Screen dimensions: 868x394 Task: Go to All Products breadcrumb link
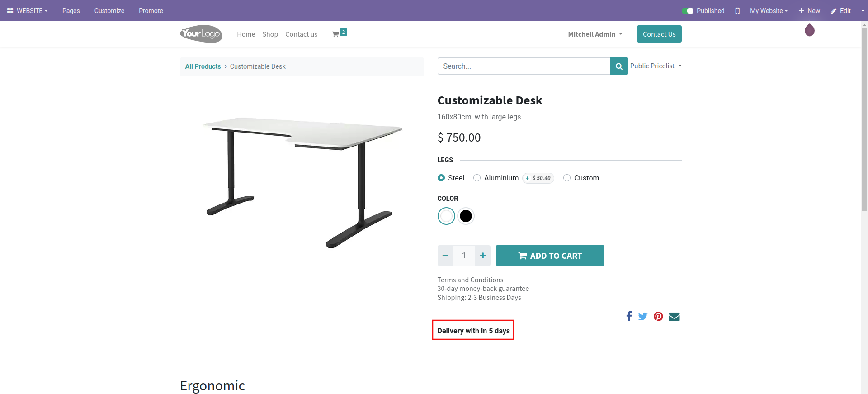tap(203, 66)
